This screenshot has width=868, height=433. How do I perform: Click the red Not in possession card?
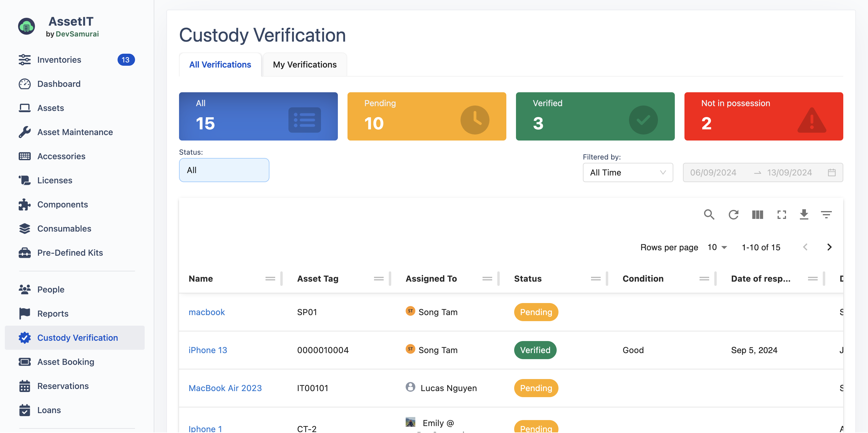coord(763,116)
